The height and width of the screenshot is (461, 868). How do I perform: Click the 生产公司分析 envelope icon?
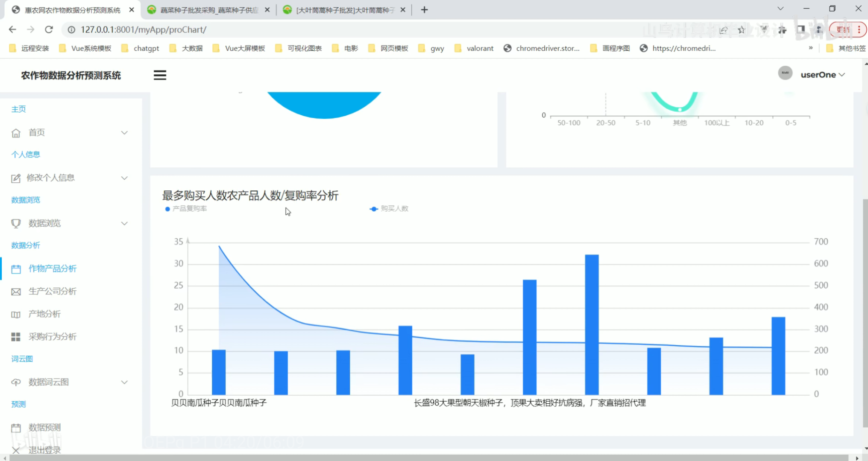[x=16, y=292]
